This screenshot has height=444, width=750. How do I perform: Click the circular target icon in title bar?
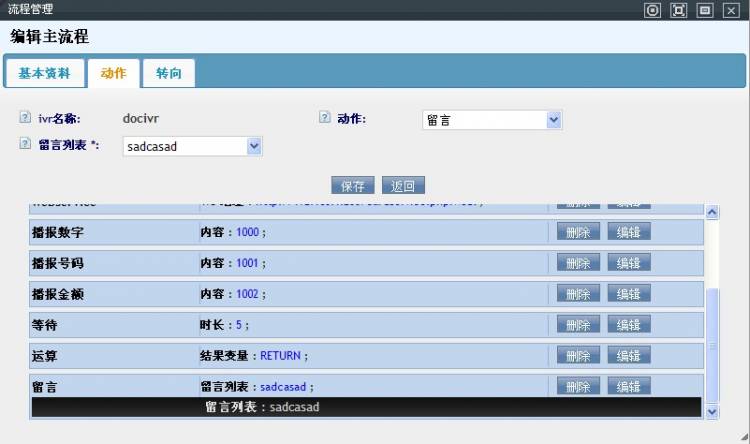(653, 10)
